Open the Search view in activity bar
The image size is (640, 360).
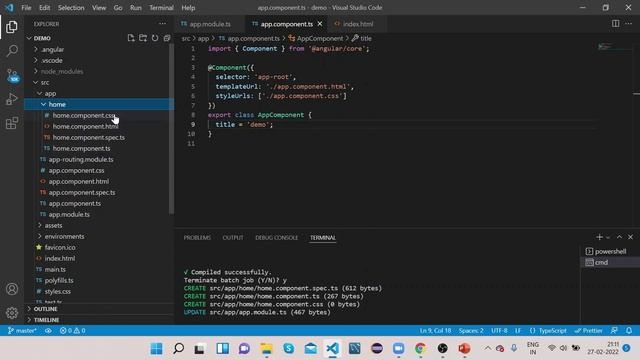click(x=12, y=51)
